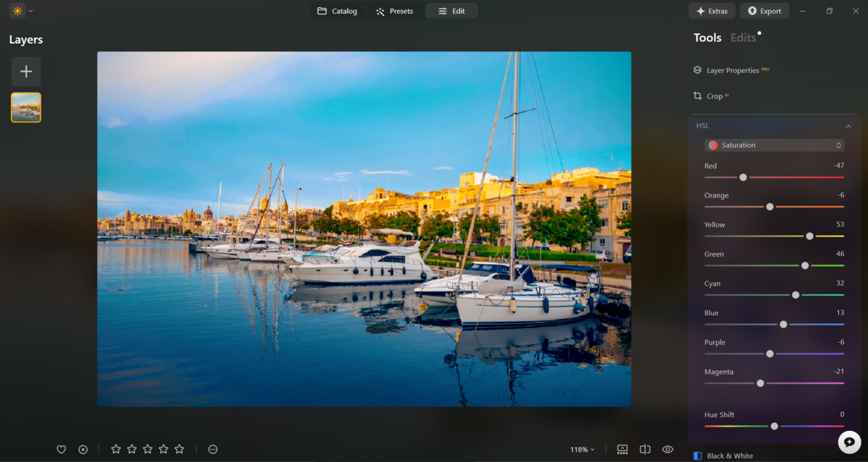Rate the photo one star
868x462 pixels.
tap(116, 449)
